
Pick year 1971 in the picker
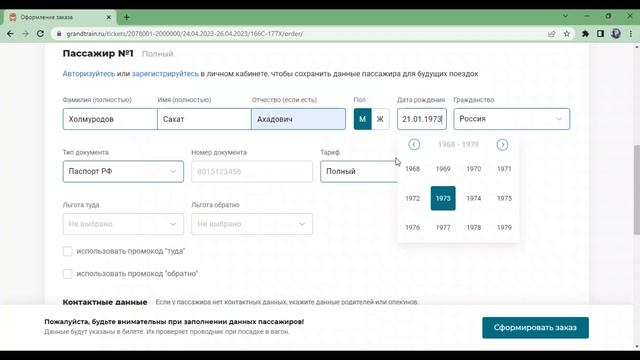504,169
